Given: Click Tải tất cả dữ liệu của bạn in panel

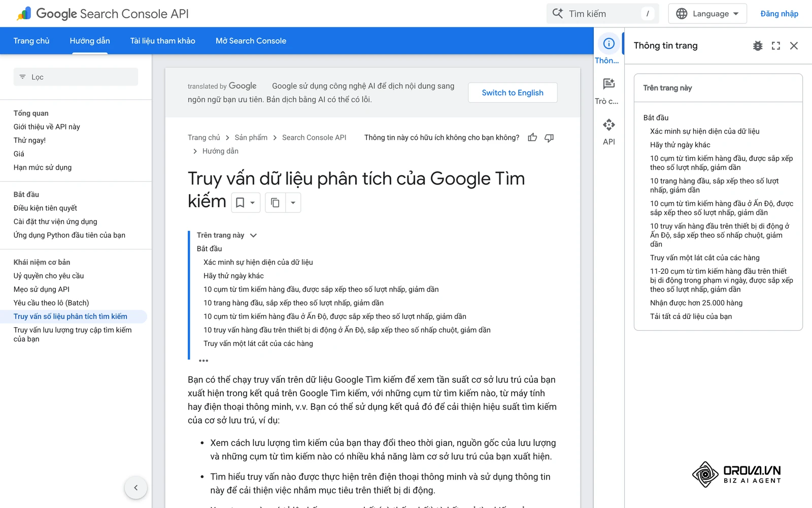Looking at the screenshot, I should point(691,316).
